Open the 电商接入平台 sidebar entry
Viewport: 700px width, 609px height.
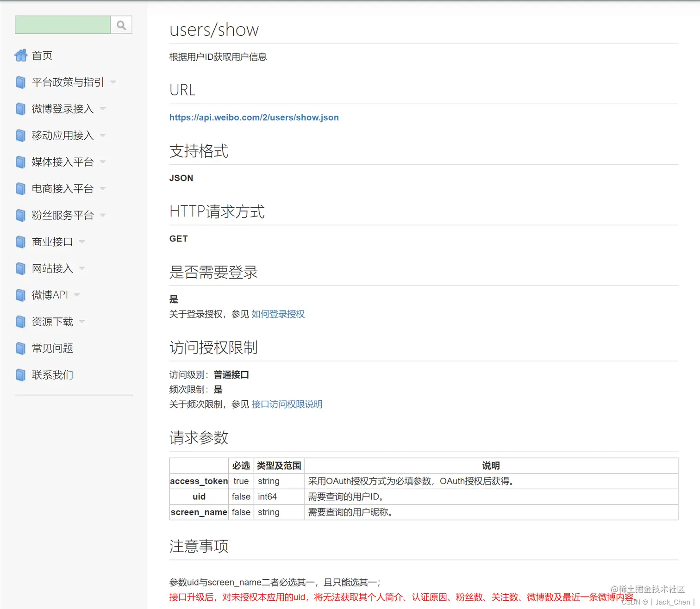102,188
